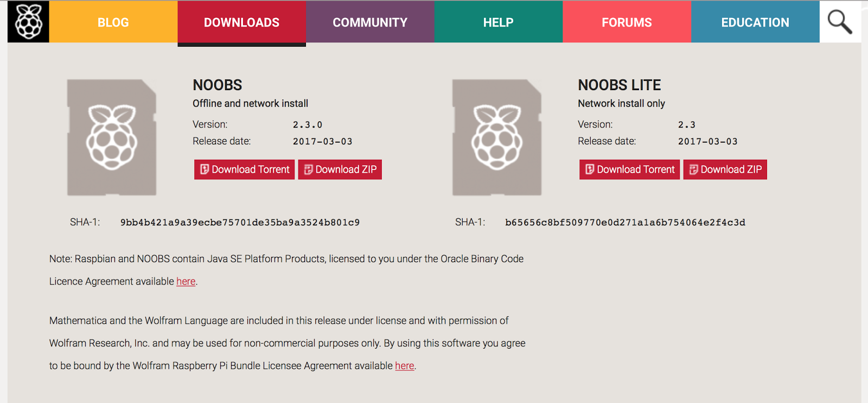Visit the FORUMS tab
868x403 pixels.
click(627, 22)
